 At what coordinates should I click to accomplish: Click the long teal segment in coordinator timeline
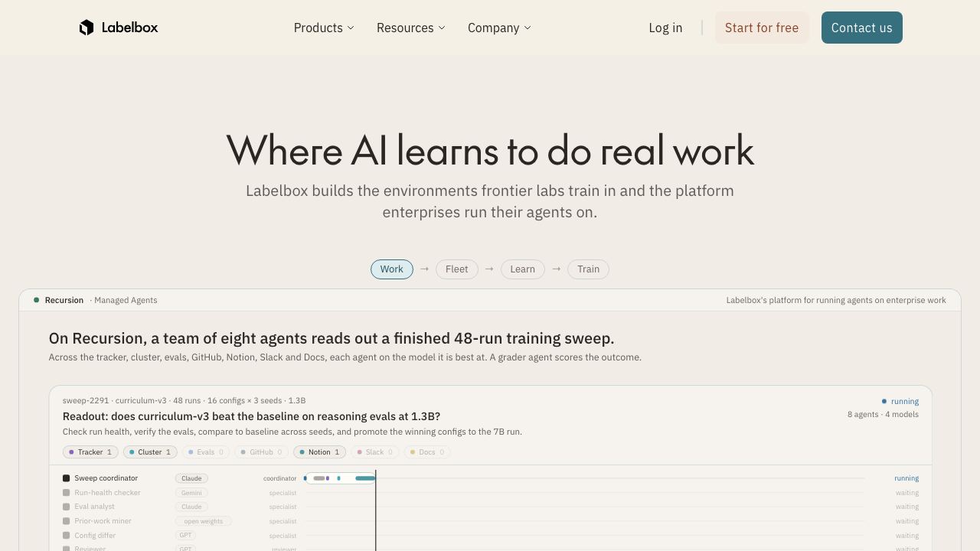[x=365, y=478]
